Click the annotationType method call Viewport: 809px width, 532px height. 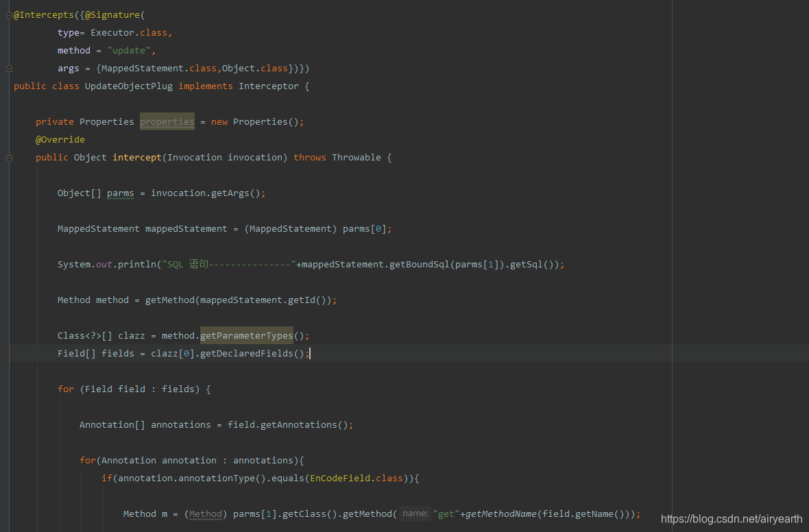coord(217,479)
